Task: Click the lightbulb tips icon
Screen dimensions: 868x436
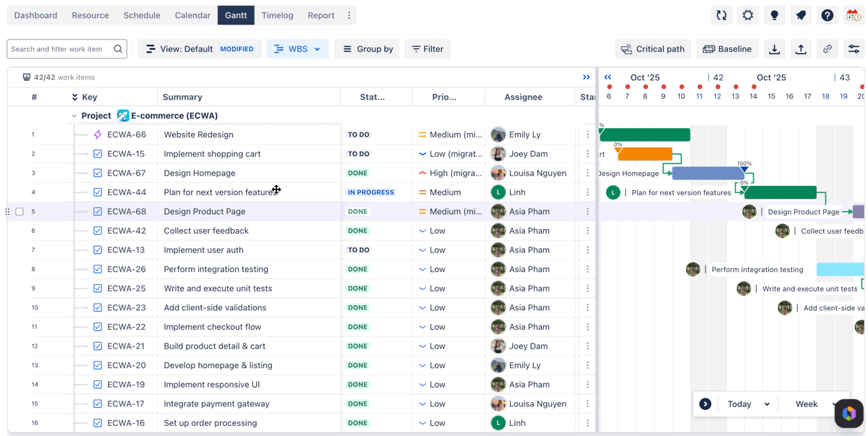Action: pyautogui.click(x=775, y=15)
